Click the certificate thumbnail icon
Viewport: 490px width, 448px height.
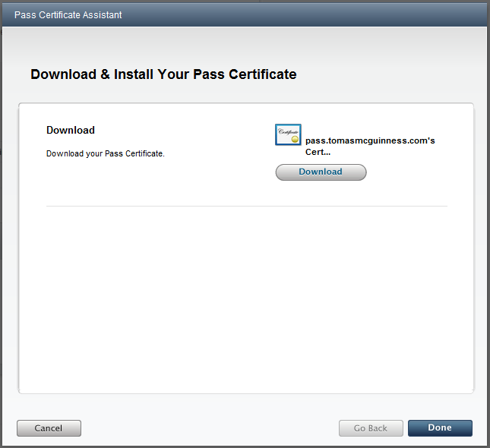tap(288, 135)
